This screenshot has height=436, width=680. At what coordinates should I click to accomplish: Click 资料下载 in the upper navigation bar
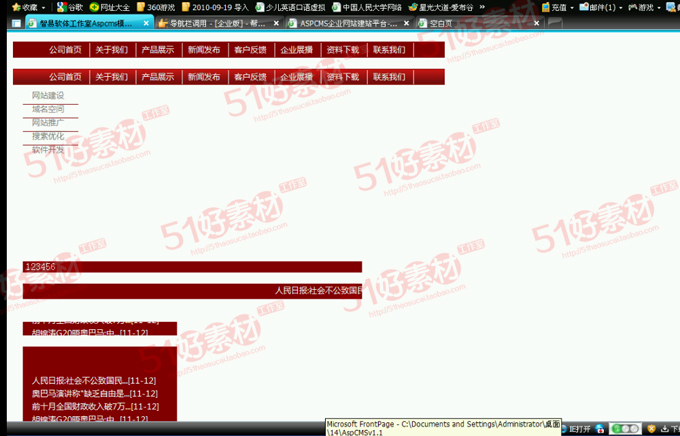coord(343,50)
